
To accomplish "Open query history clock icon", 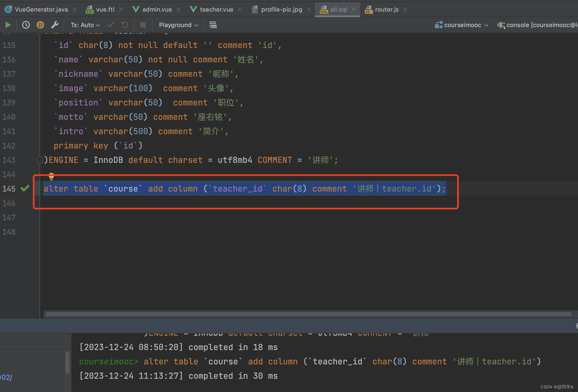I will tap(26, 25).
